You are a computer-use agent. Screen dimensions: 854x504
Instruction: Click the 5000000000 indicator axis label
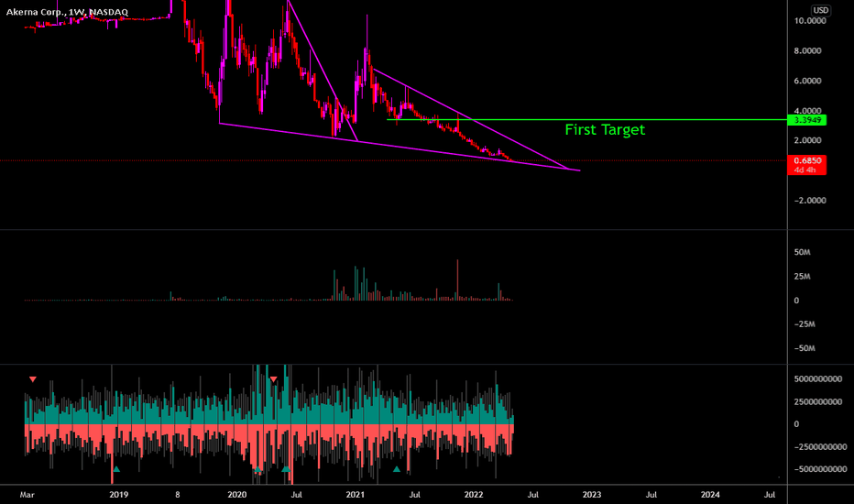click(818, 378)
